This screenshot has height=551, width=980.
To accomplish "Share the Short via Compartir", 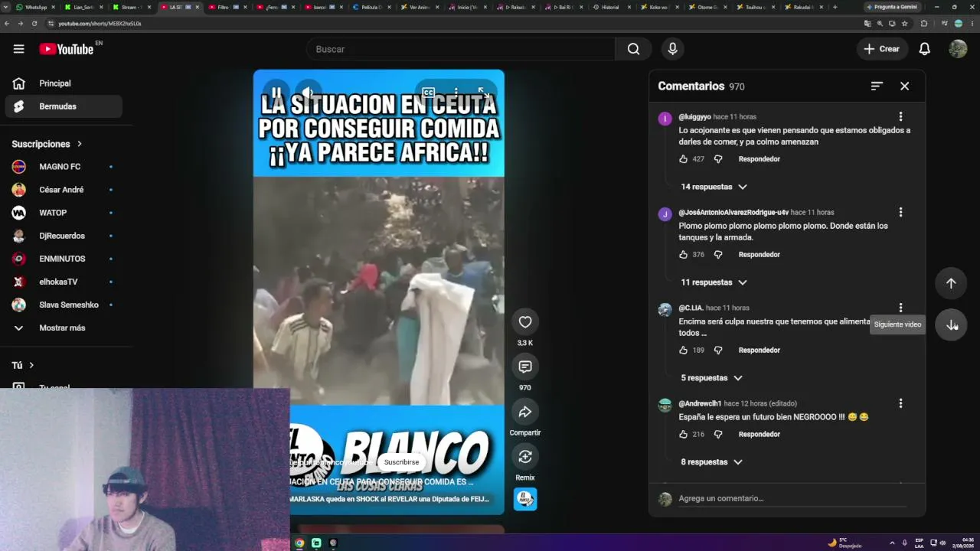I will coord(525,412).
